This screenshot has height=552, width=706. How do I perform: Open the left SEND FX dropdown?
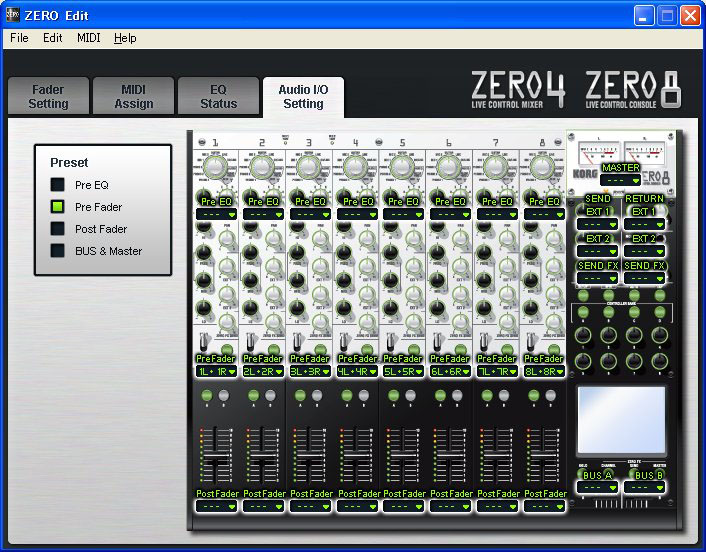point(597,278)
